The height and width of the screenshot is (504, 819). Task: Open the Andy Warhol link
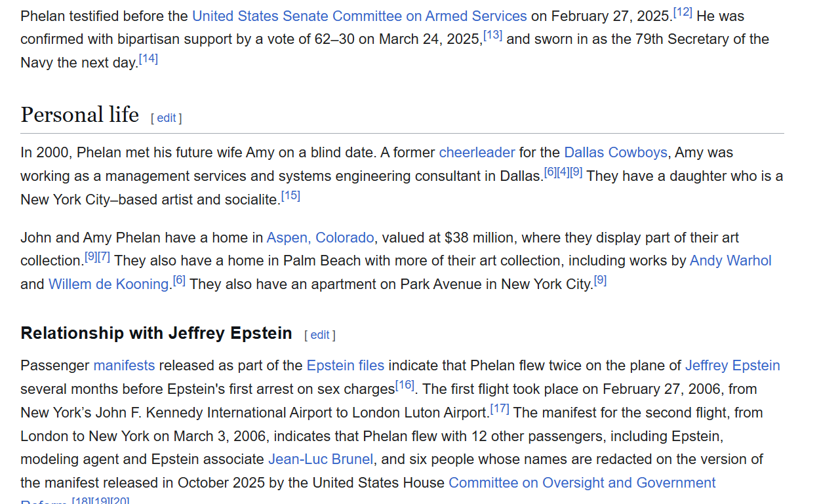coord(730,261)
